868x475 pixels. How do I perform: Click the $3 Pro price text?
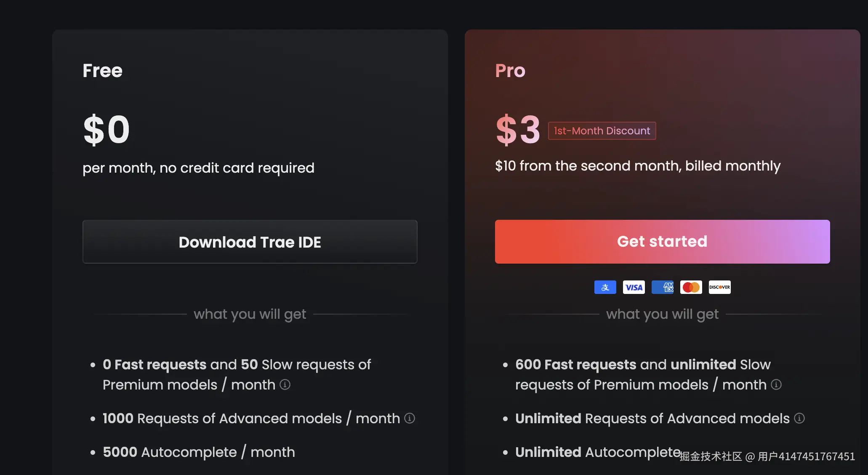(x=518, y=130)
